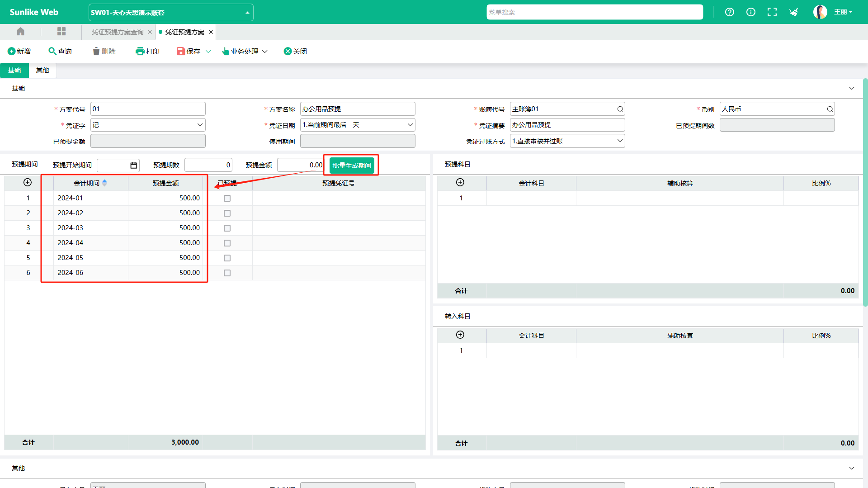
Task: Switch to 凭证预提方案查询 tab
Action: (x=118, y=32)
